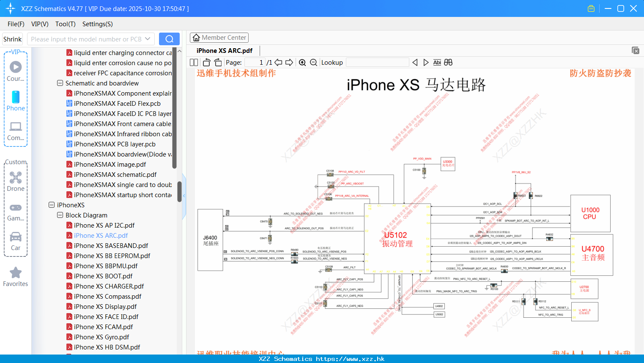644x363 pixels.
Task: Toggle match case Abi icon
Action: pos(437,62)
